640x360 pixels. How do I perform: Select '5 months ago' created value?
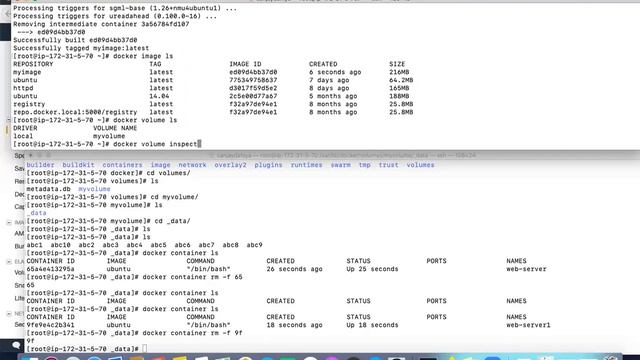tap(333, 96)
